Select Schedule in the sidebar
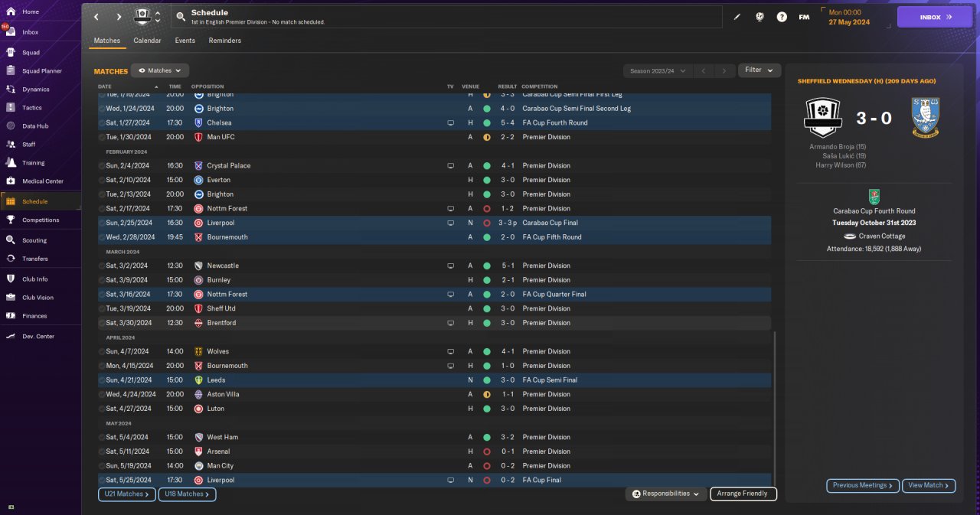Viewport: 980px width, 515px height. pyautogui.click(x=41, y=201)
